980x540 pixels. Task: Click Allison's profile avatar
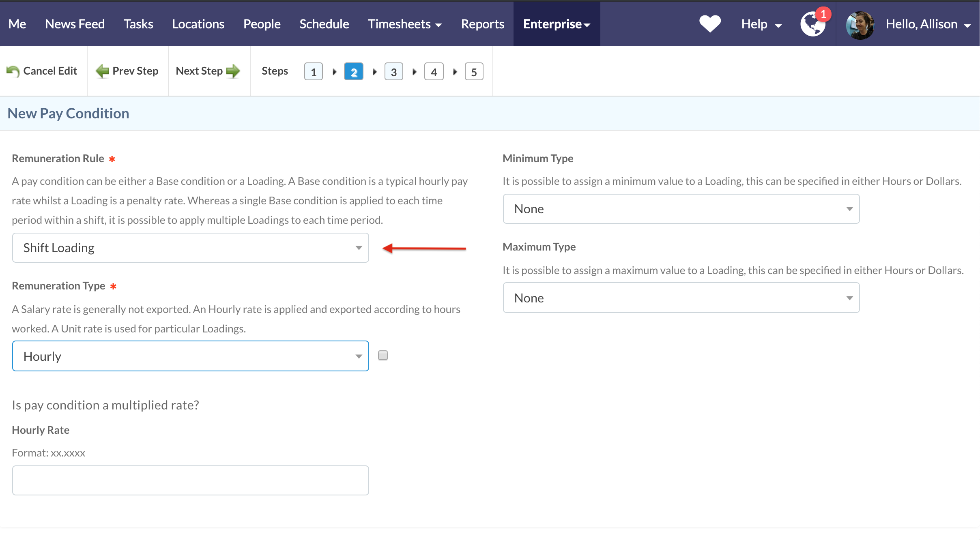pos(860,25)
